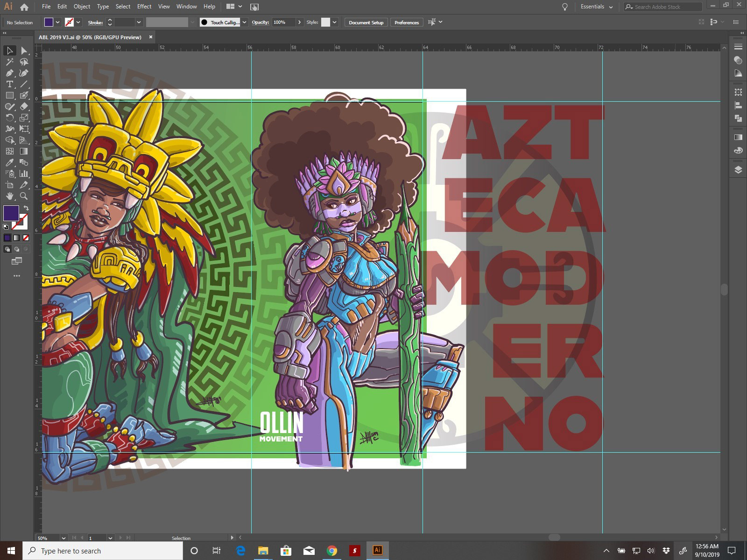Open the Type menu
Screen dimensions: 747x560
(x=103, y=7)
